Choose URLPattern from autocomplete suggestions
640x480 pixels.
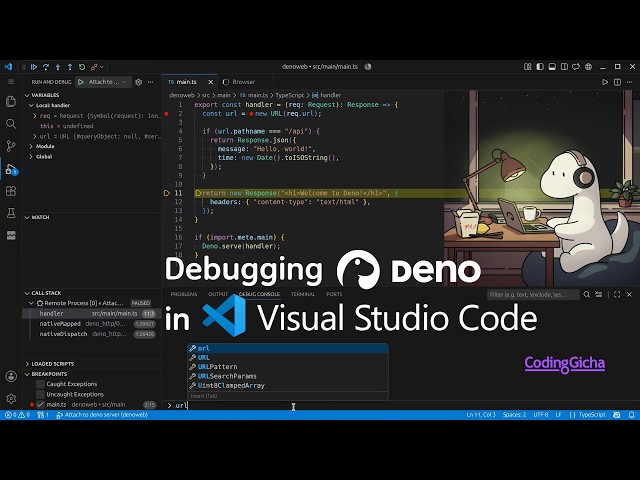(287, 367)
